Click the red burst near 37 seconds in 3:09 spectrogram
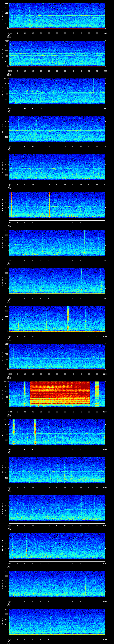Viewport: 114px width, 644px height. pyautogui.click(x=68, y=318)
